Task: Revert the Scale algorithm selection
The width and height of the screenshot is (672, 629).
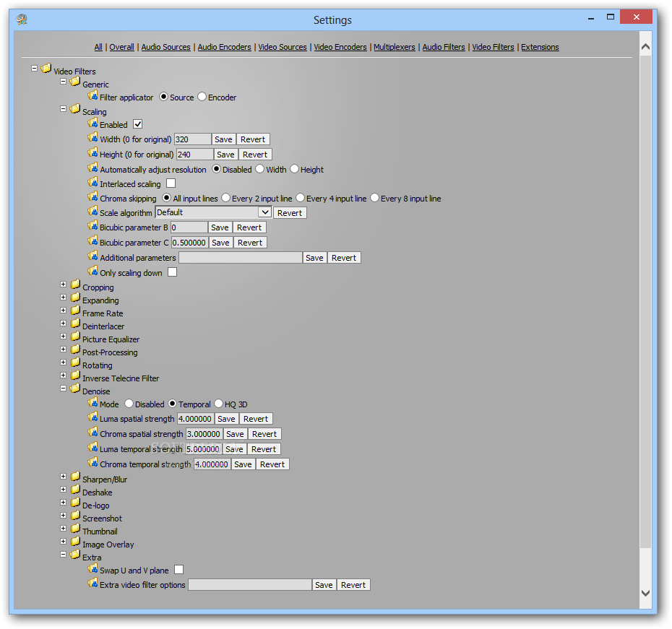Action: point(290,213)
